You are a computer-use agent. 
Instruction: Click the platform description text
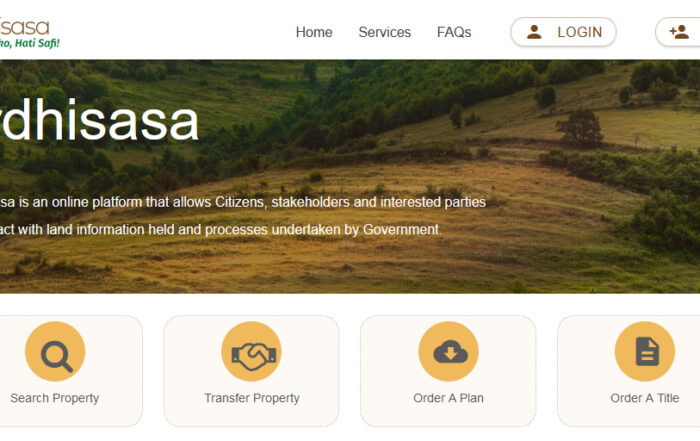(x=242, y=216)
